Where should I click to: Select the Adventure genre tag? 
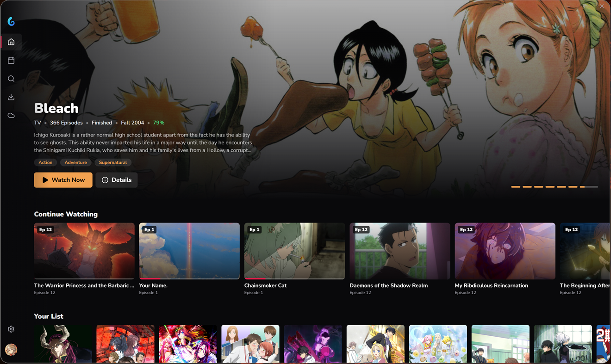[76, 162]
